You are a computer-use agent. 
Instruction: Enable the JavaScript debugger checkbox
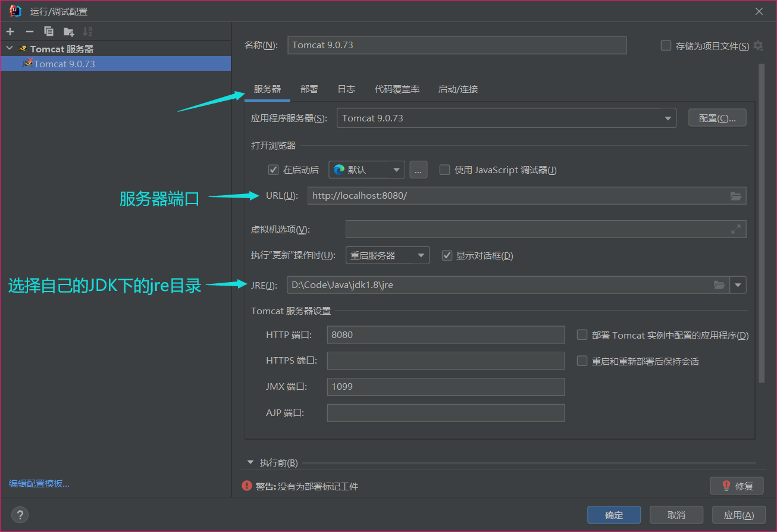point(444,170)
